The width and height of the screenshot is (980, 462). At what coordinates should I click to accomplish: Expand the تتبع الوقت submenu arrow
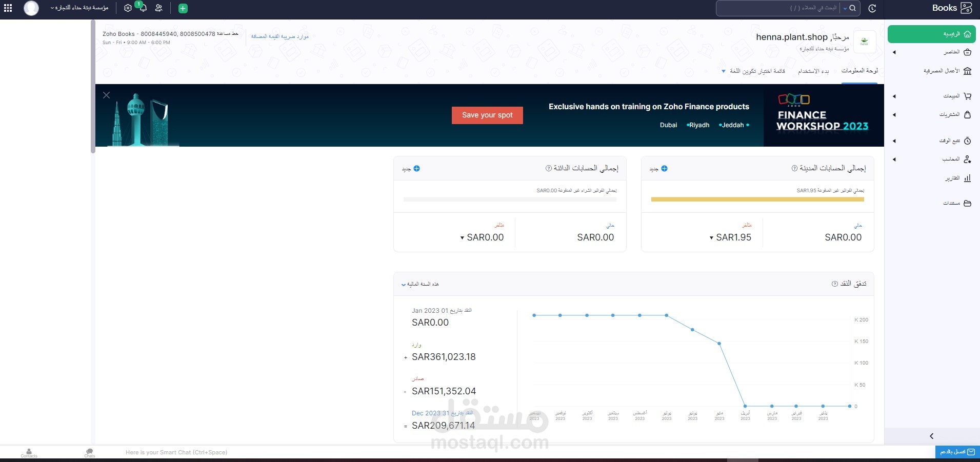[x=894, y=141]
